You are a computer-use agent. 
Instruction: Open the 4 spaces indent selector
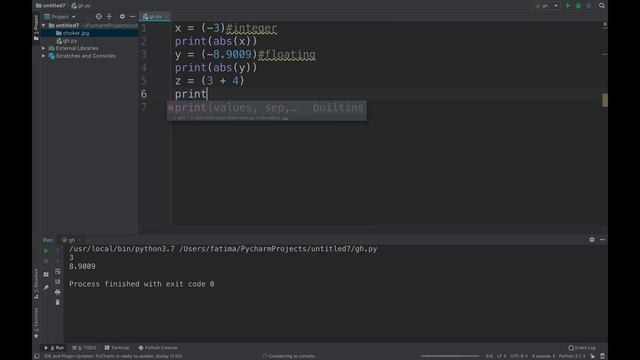pos(543,356)
